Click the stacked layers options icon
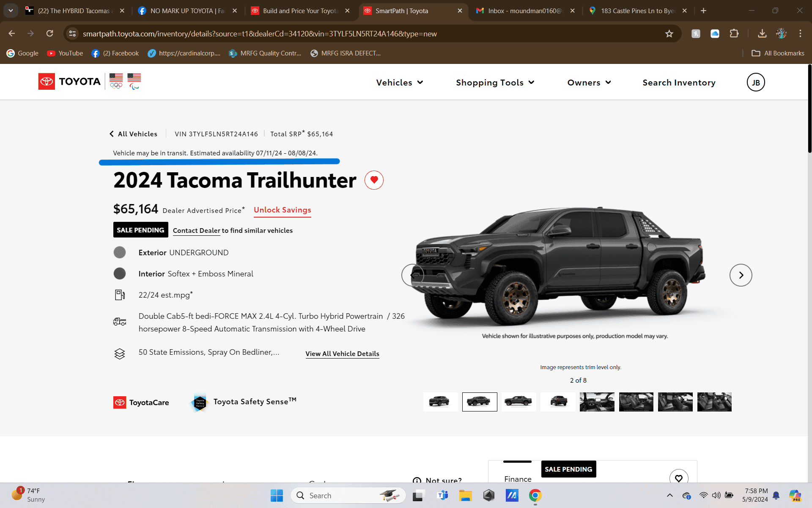The image size is (812, 508). pos(120,353)
